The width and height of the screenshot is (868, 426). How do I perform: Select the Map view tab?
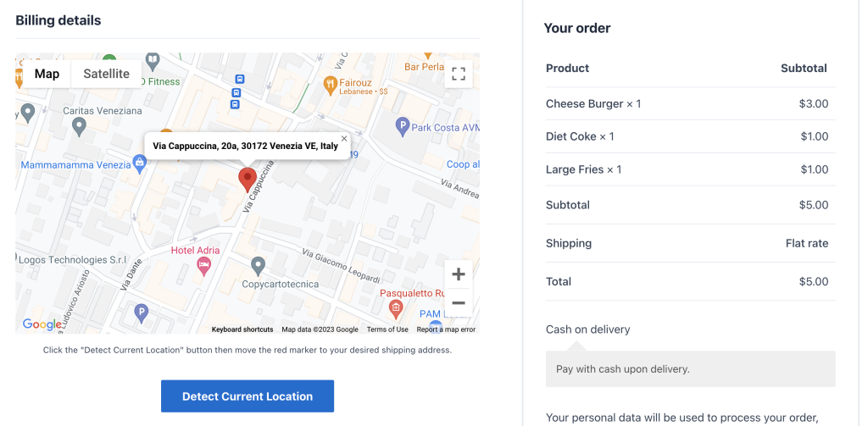(47, 74)
